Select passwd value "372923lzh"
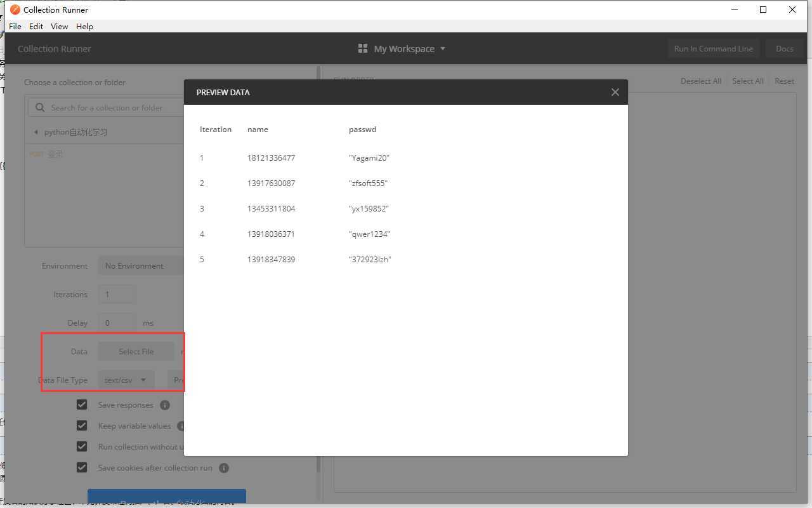 [x=370, y=260]
